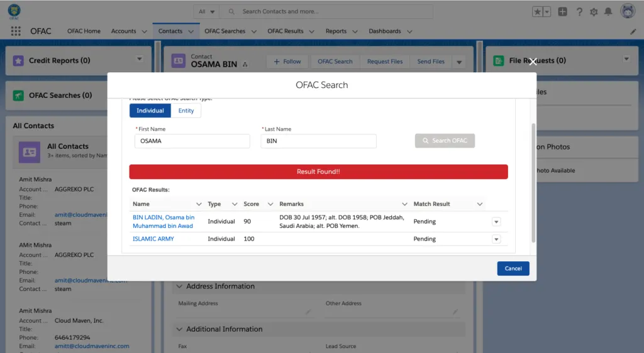Click the Send Files button
Screen dimensions: 644x353
coord(431,62)
